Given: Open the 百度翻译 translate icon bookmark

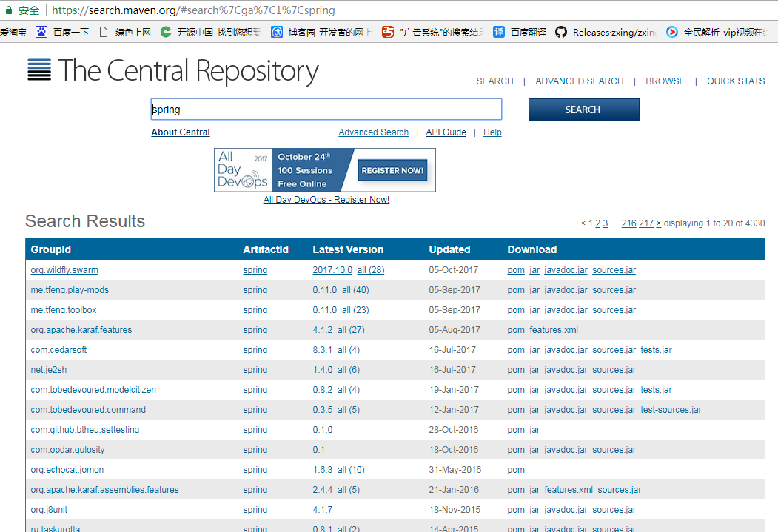Looking at the screenshot, I should [x=499, y=32].
